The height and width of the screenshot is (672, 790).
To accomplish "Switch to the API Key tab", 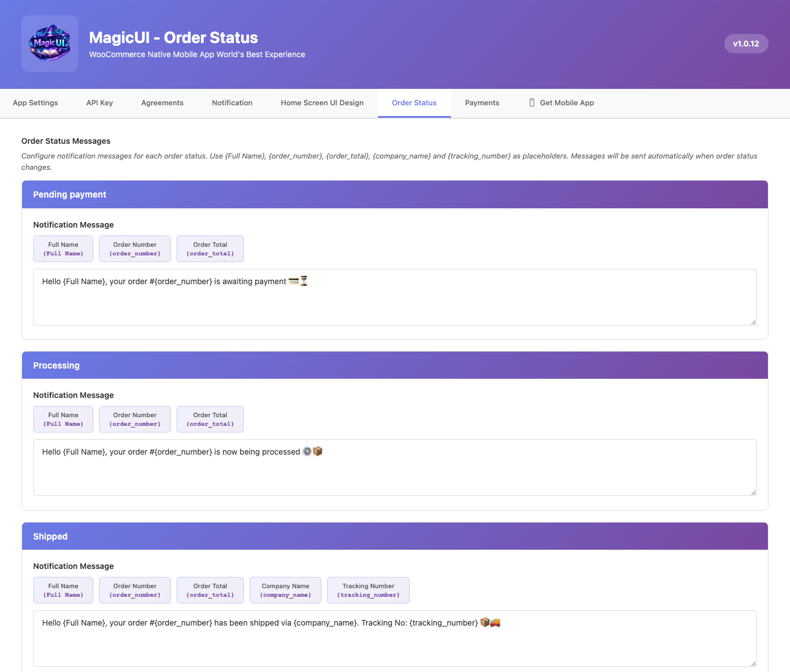I will (x=100, y=103).
